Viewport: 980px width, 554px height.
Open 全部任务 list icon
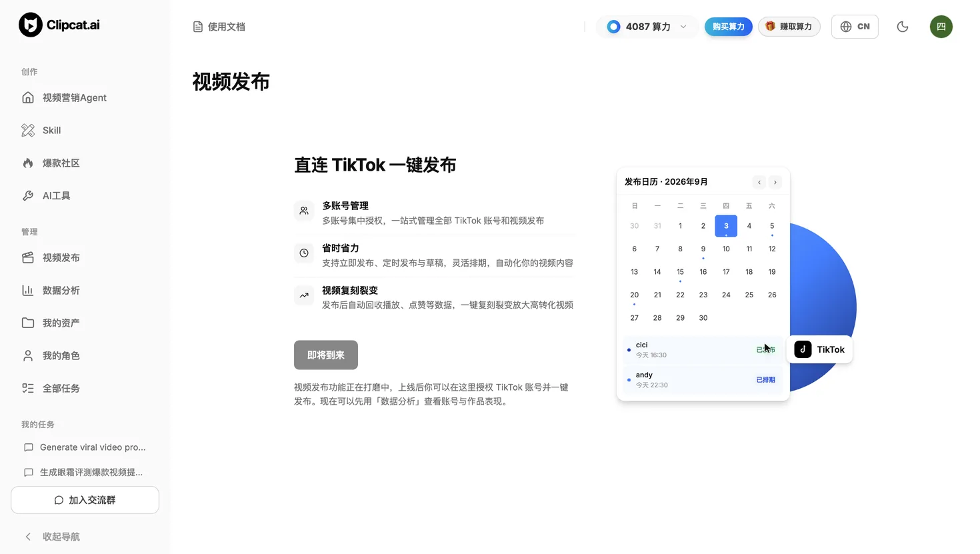click(28, 388)
